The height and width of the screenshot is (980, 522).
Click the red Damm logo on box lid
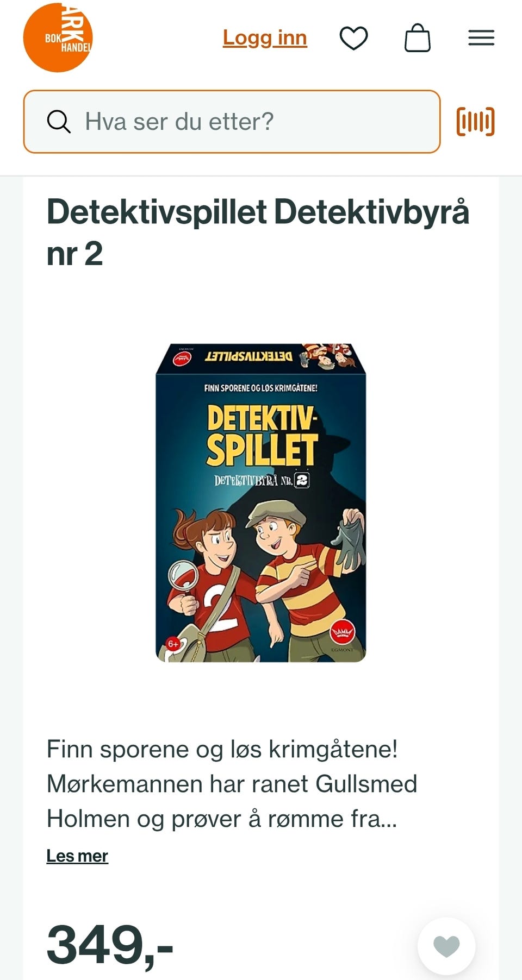point(182,358)
